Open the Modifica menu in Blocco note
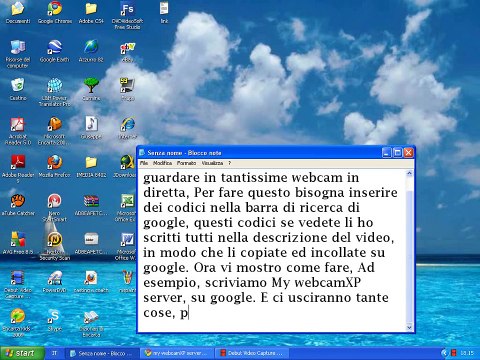This screenshot has width=480, height=360. 162,163
